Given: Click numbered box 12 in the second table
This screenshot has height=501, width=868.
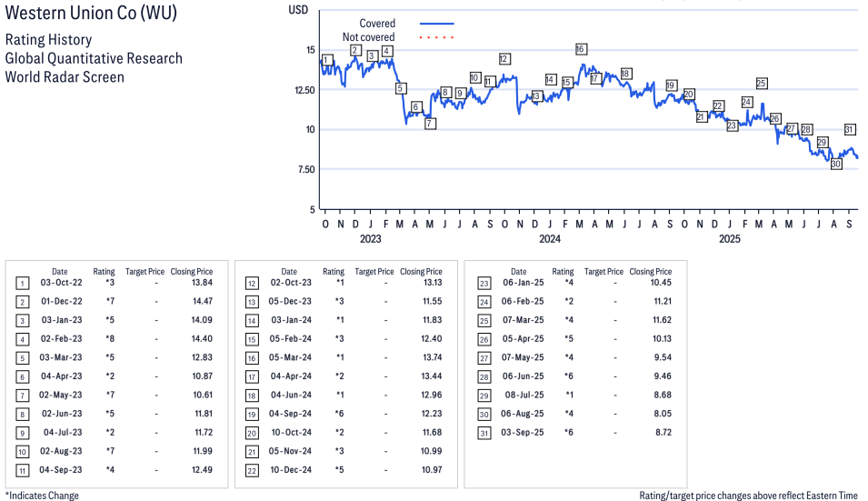Looking at the screenshot, I should (x=252, y=284).
